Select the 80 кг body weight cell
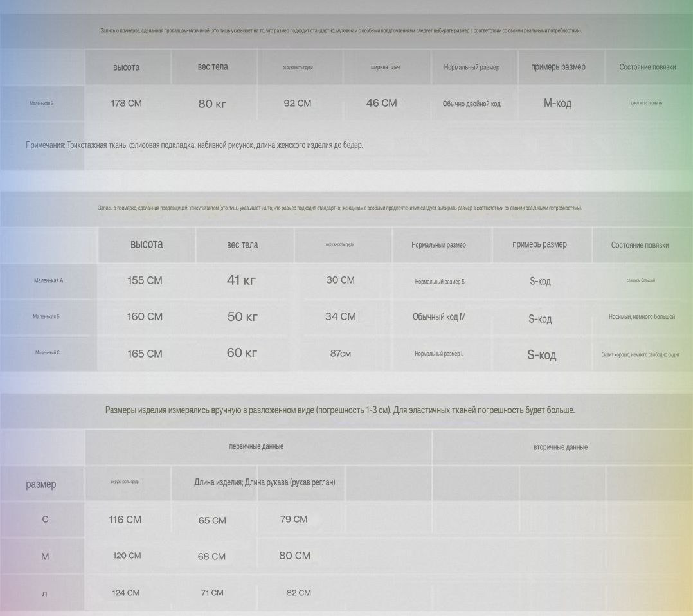This screenshot has height=616, width=693. [x=212, y=104]
